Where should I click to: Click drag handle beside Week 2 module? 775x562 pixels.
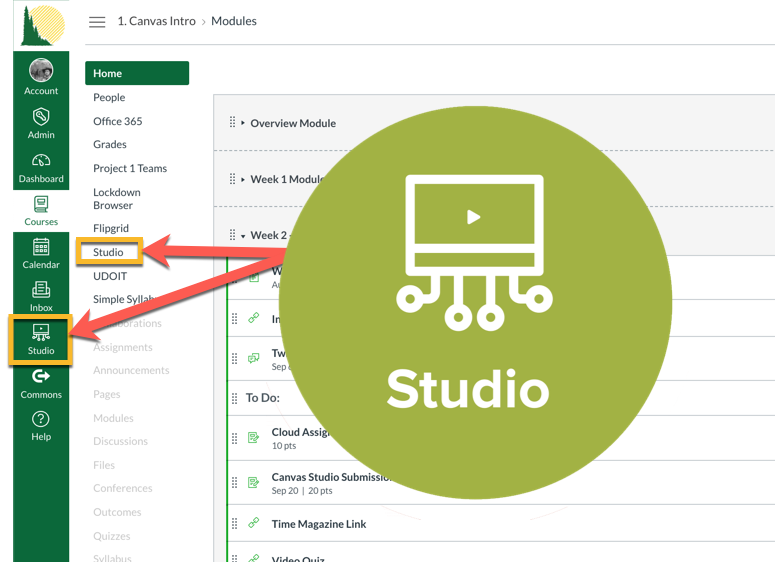click(x=232, y=235)
